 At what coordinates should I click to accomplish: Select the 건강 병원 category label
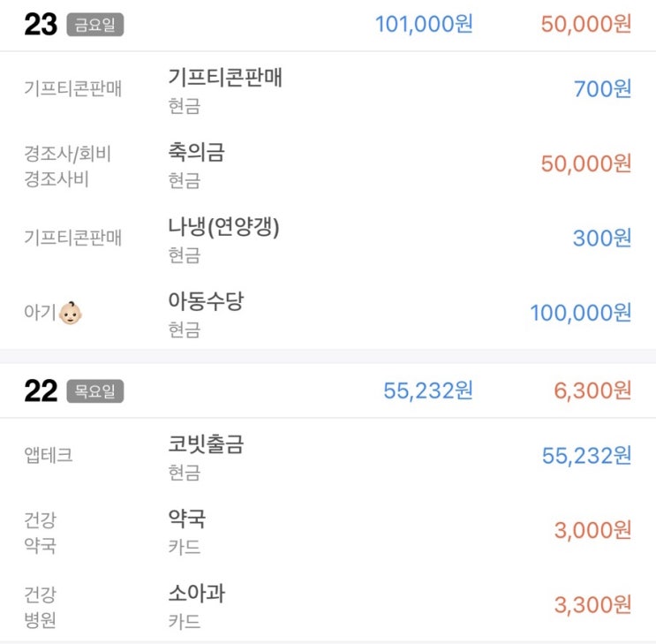40,607
